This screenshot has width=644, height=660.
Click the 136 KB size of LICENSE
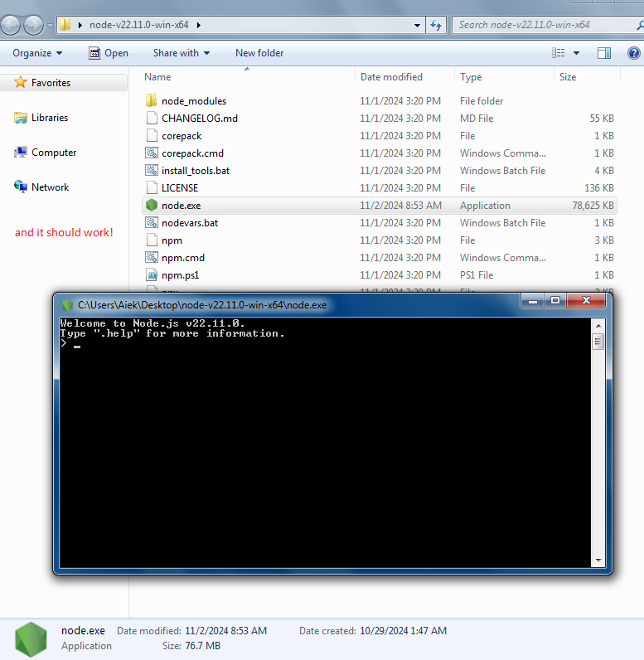click(x=599, y=187)
